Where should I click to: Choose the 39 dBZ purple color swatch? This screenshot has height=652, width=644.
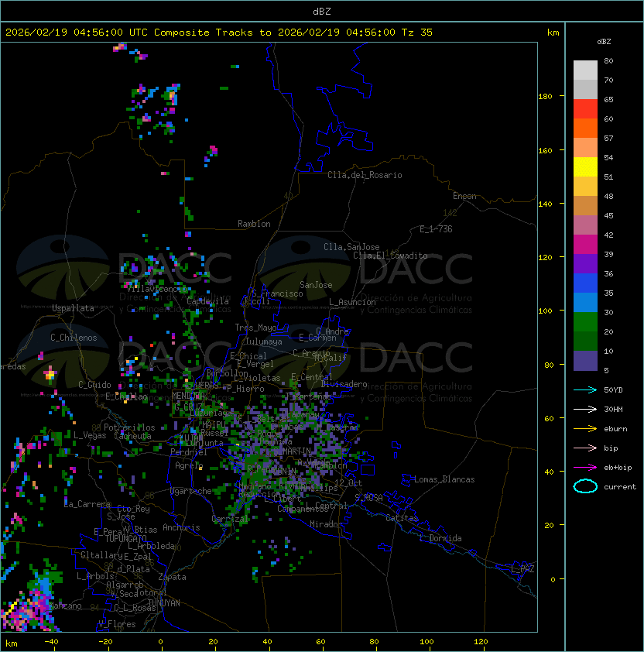[585, 263]
